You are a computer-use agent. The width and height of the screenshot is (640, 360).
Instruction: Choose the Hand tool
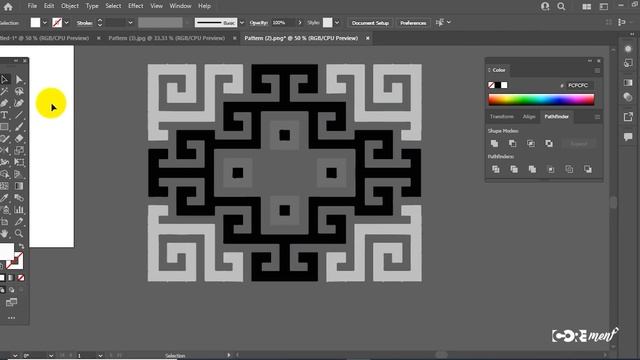tap(4, 233)
